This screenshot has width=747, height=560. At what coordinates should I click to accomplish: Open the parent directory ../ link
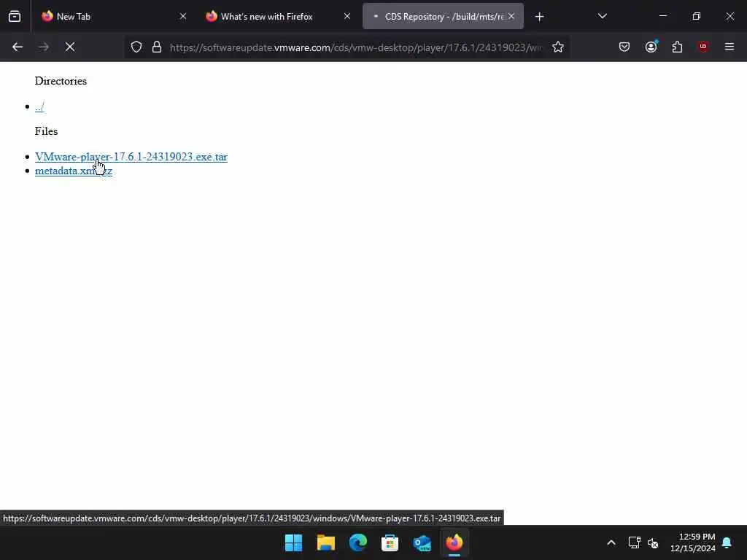coord(39,106)
